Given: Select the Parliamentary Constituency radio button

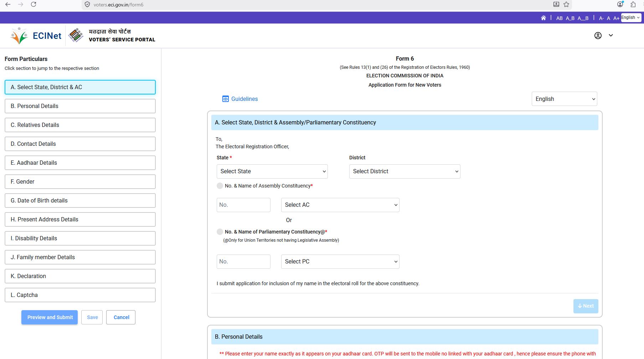Looking at the screenshot, I should pyautogui.click(x=220, y=232).
